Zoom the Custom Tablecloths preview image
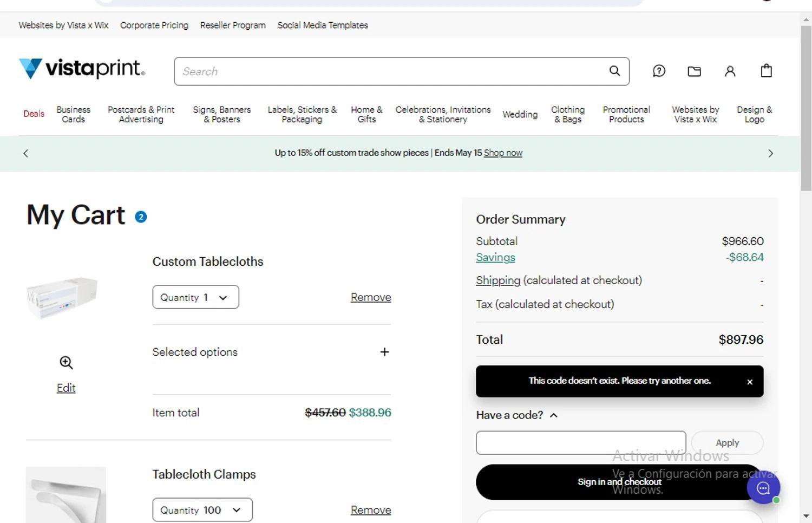 66,363
